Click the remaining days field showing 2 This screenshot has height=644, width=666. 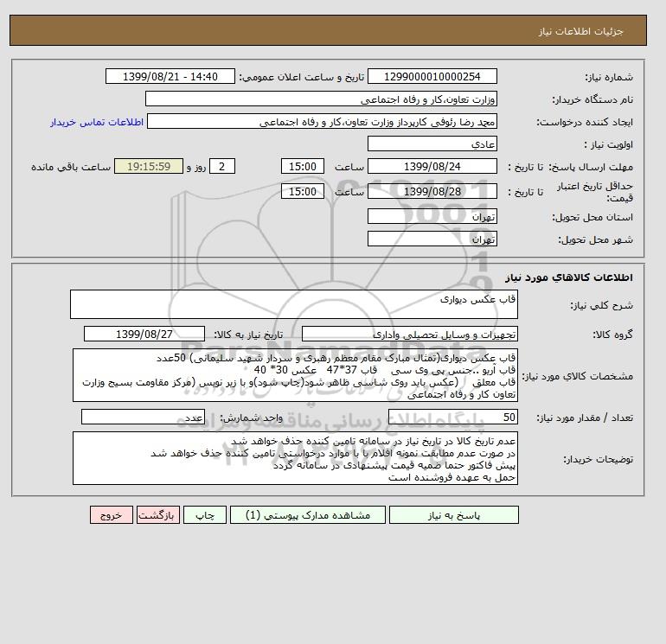[221, 167]
